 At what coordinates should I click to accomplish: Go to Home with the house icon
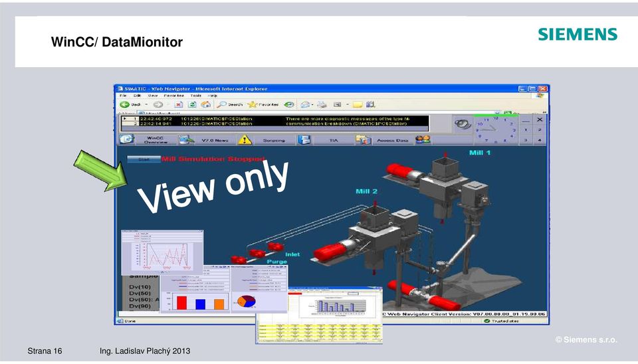click(x=206, y=104)
